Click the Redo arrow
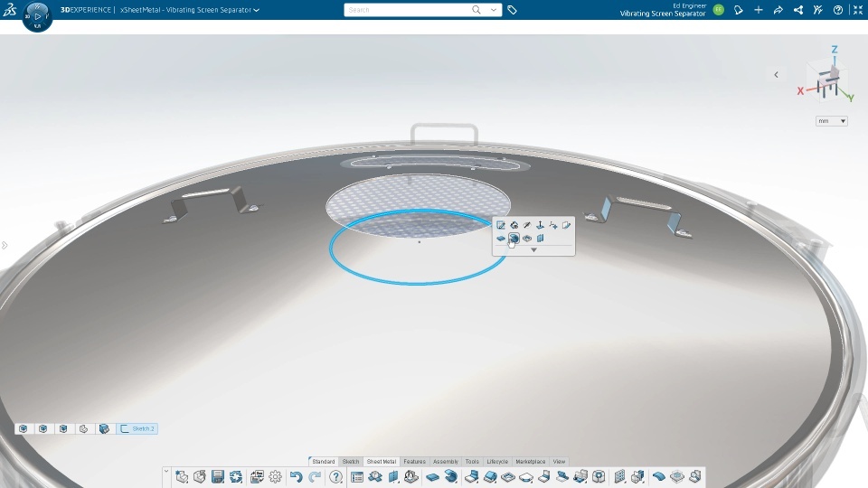Image resolution: width=868 pixels, height=488 pixels. (315, 476)
